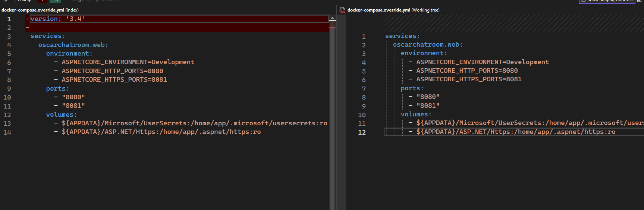Click the red-outlined scrollbar thumb in Index pane
This screenshot has width=644, height=210.
coord(332,24)
